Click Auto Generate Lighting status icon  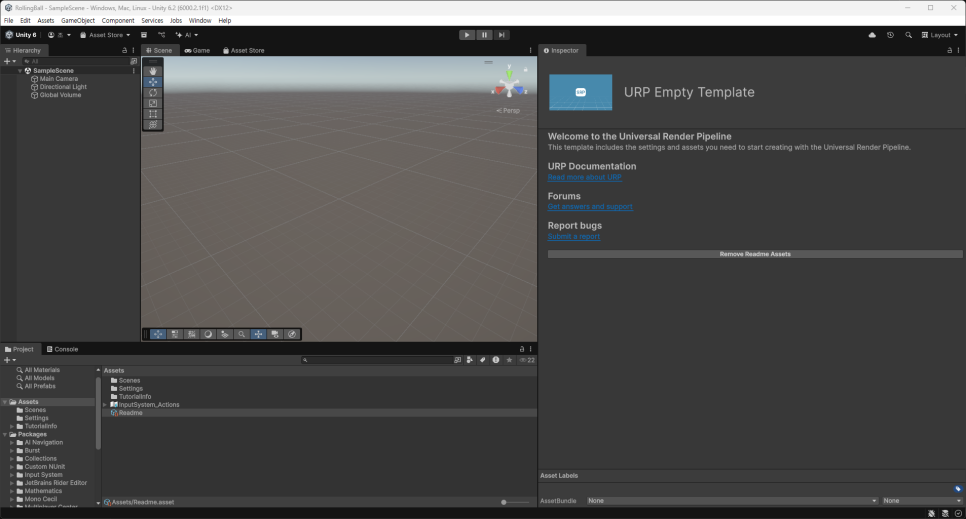coord(945,513)
